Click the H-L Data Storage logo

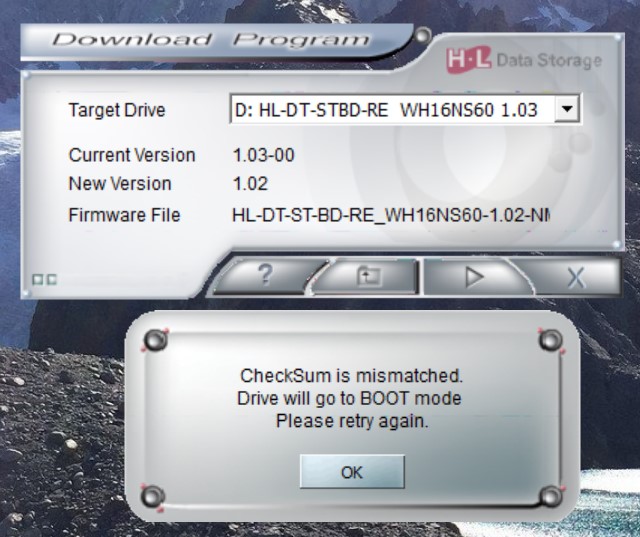[x=524, y=60]
